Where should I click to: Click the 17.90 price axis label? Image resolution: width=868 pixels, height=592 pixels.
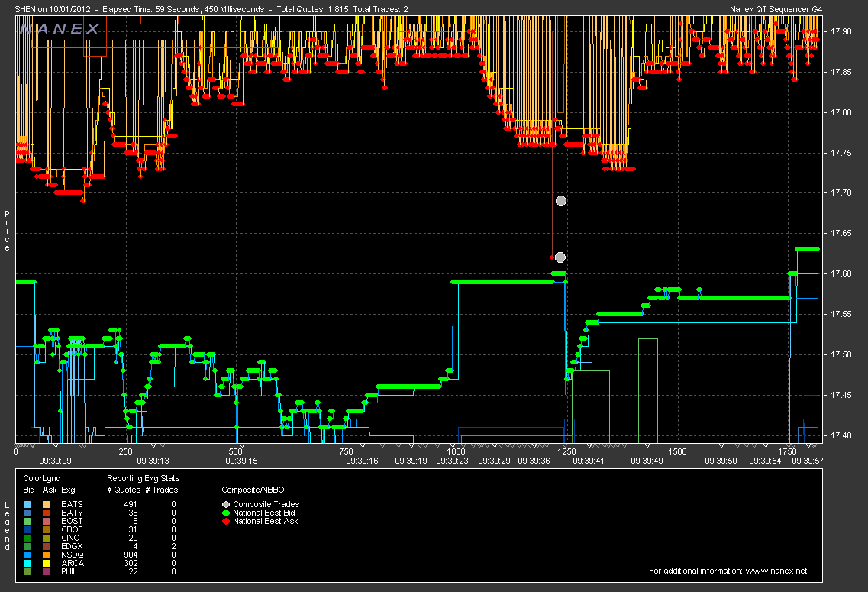click(x=841, y=31)
